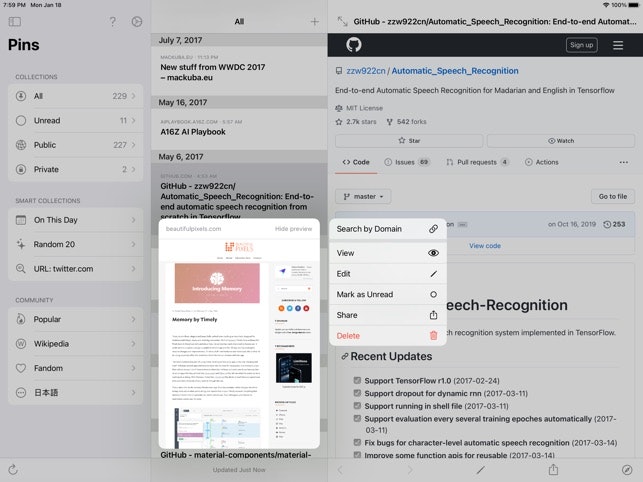The image size is (643, 482).
Task: Open GitHub hamburger menu
Action: (618, 45)
